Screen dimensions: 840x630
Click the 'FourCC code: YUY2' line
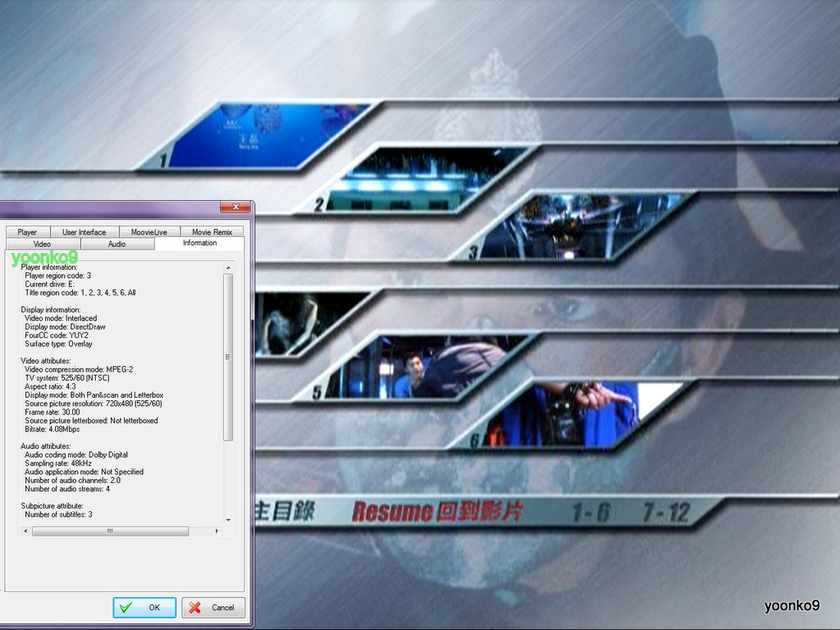coord(57,336)
